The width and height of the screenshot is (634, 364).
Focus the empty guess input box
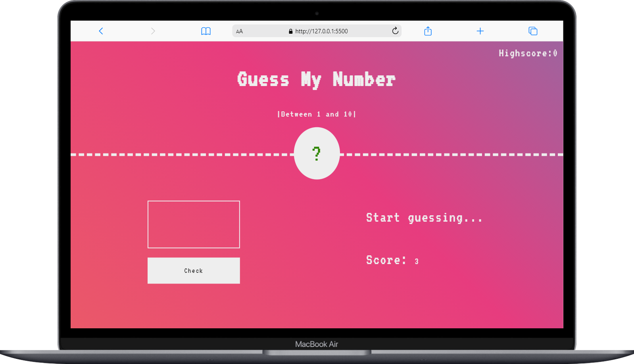point(194,224)
